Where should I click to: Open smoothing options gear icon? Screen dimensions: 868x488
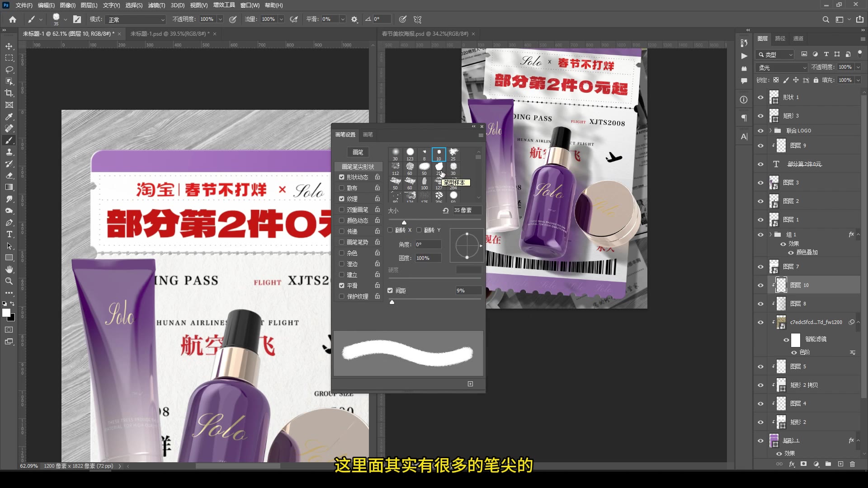click(354, 19)
